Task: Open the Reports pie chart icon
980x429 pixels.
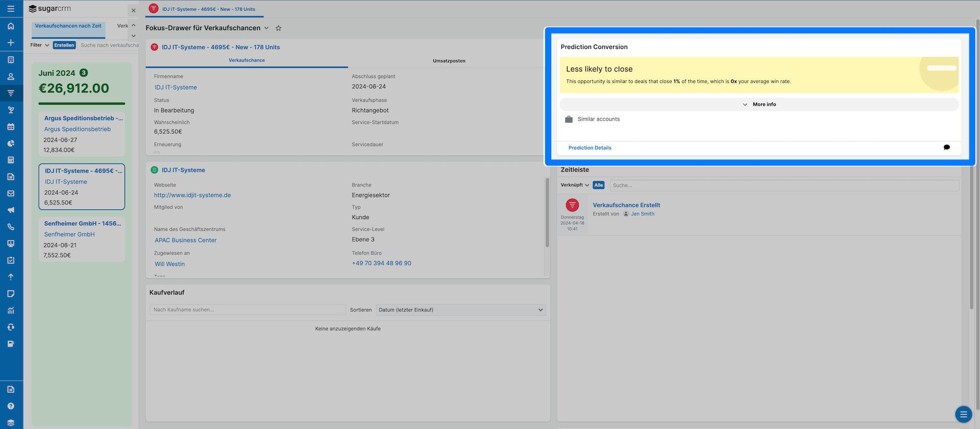Action: (11, 144)
